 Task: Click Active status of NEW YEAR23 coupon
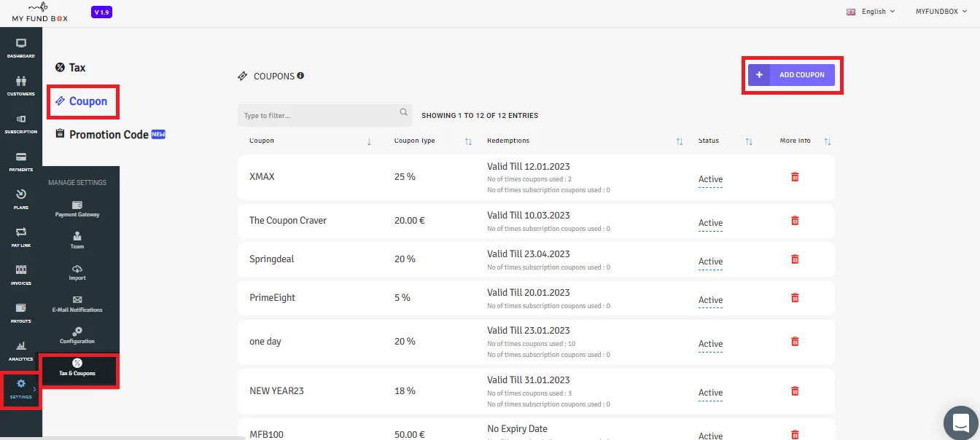[x=710, y=393]
